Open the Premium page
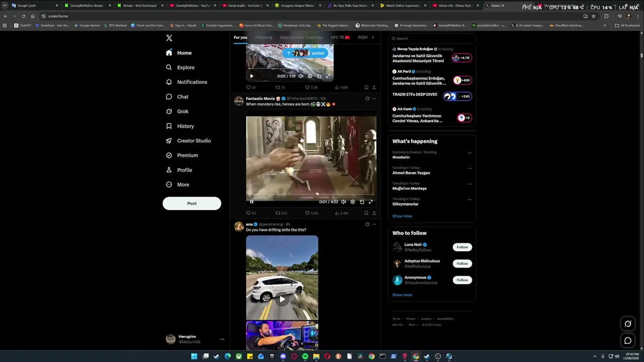 pyautogui.click(x=182, y=155)
